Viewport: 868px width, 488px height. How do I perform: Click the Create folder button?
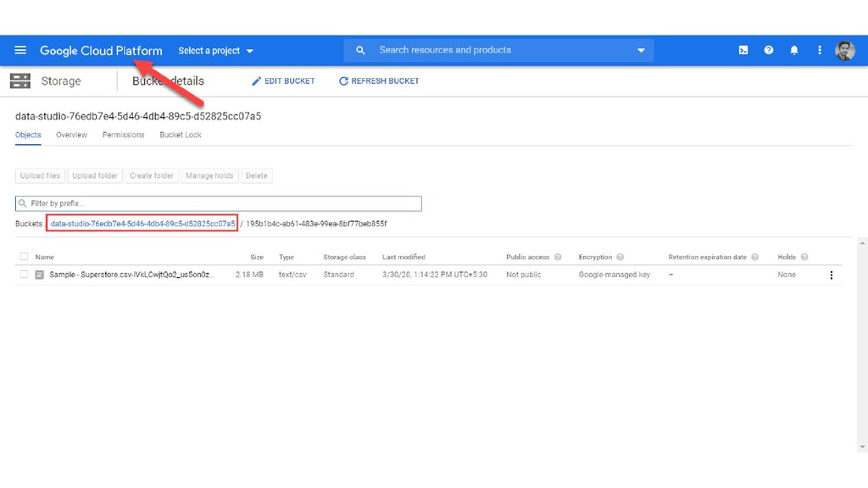(x=151, y=176)
